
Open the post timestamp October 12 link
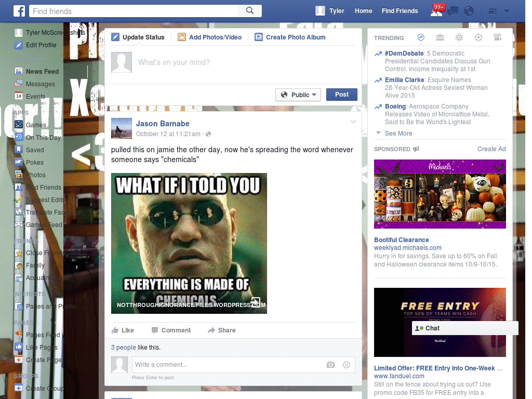[168, 134]
